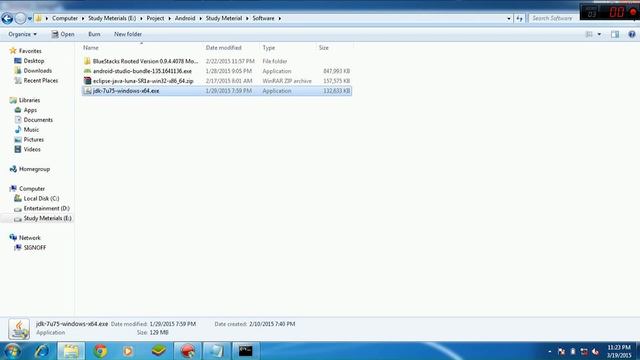Click the volume icon in system tray

596,351
